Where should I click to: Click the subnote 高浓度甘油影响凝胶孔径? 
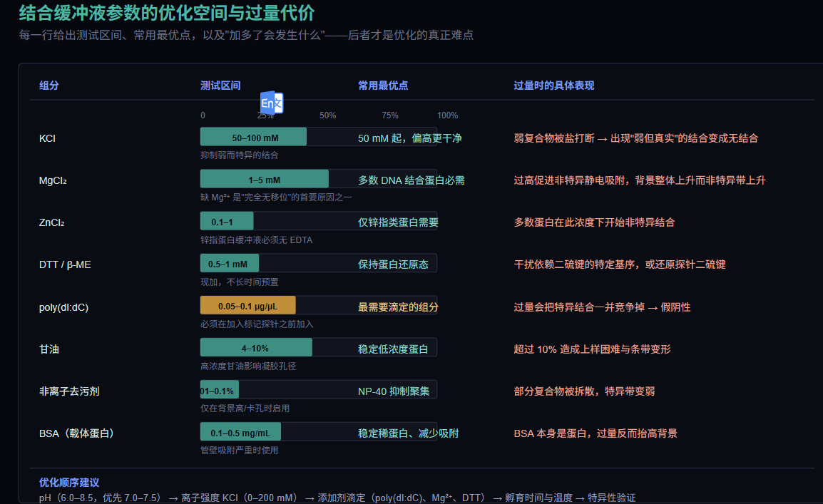248,366
